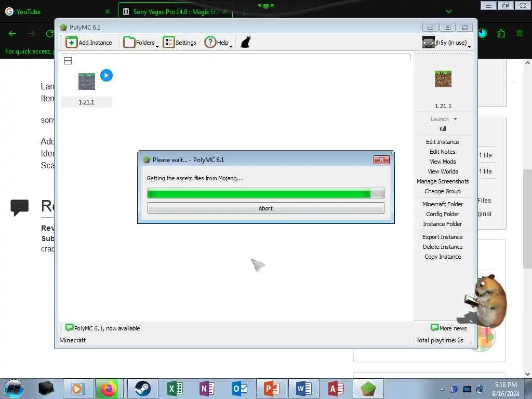Open View Mods
The image size is (532, 399).
[x=443, y=162]
